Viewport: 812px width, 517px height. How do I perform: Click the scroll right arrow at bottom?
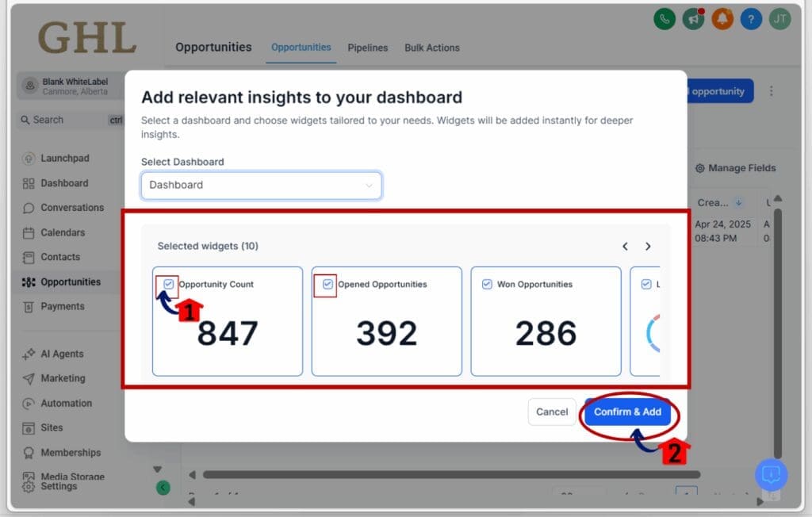(760, 501)
